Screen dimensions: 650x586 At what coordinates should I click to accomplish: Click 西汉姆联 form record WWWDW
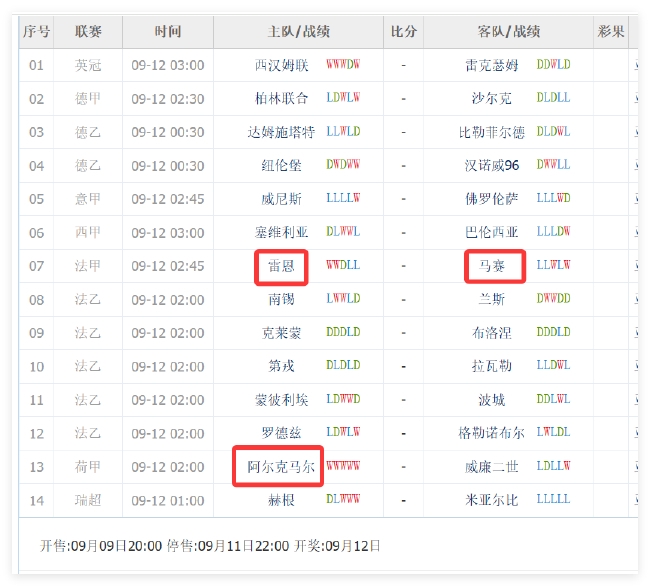pyautogui.click(x=343, y=64)
